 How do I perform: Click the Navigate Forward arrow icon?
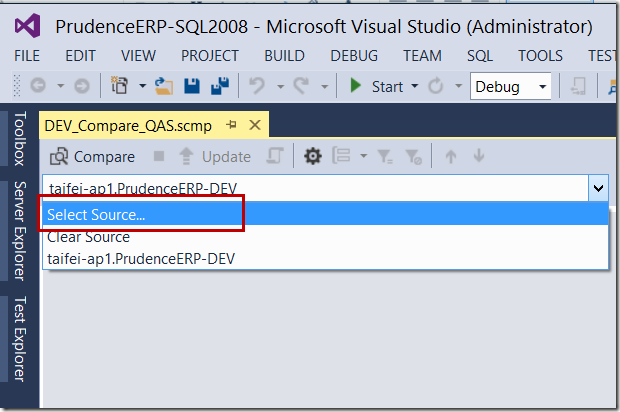click(82, 85)
